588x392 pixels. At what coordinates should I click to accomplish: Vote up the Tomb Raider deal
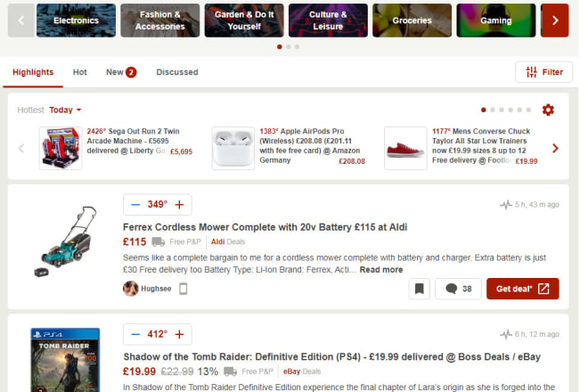pyautogui.click(x=179, y=334)
